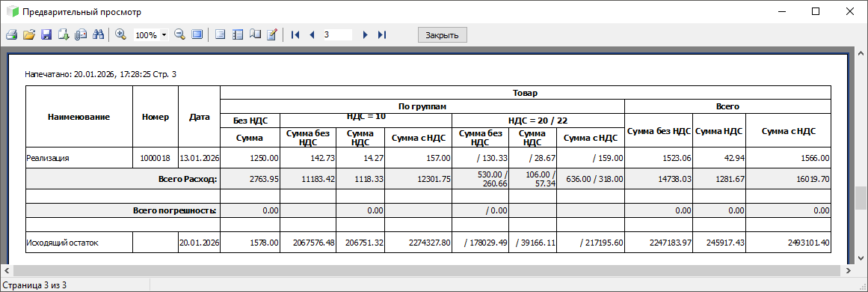
Task: Click the Напечатано timestamp line
Action: tap(101, 73)
